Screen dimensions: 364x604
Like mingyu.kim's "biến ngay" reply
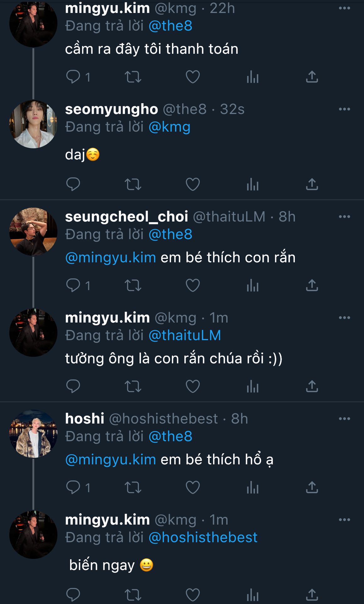[193, 595]
